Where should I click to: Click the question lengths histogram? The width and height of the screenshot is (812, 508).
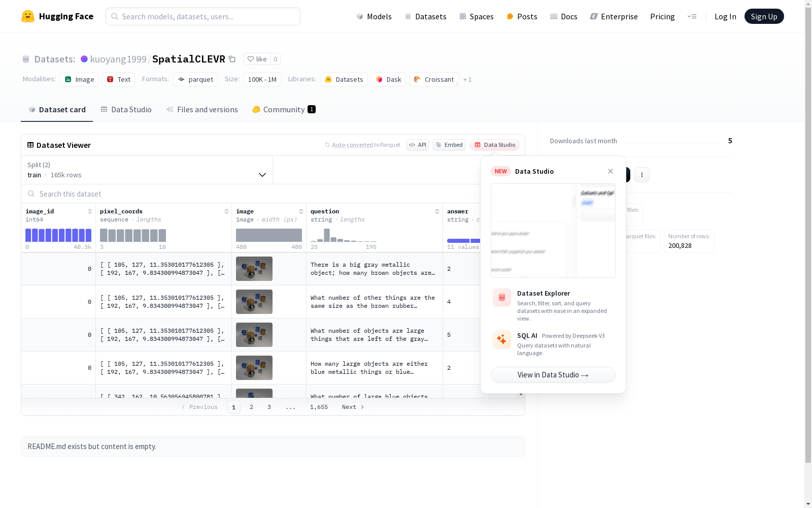tap(344, 235)
